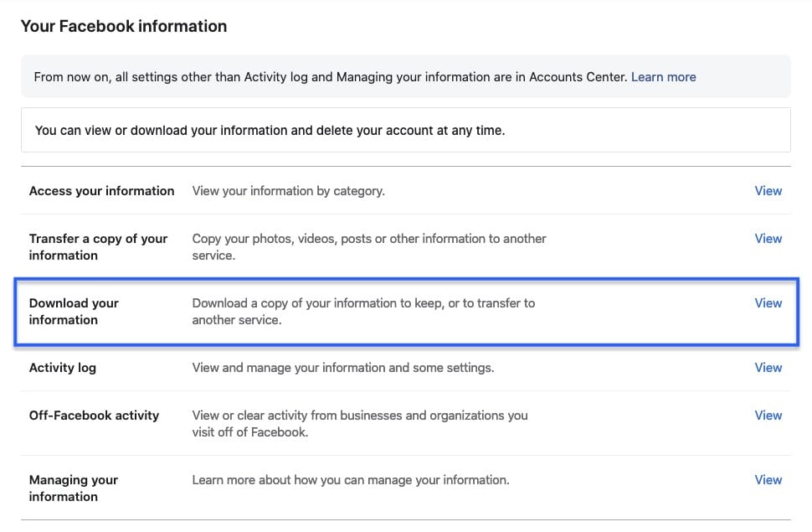This screenshot has width=812, height=532.
Task: Click View for Access your information
Action: [x=768, y=191]
